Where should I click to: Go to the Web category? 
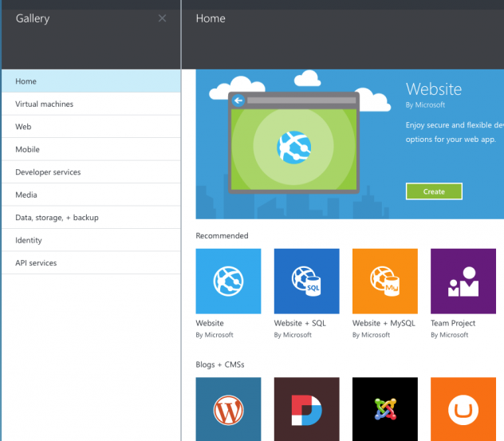(91, 127)
